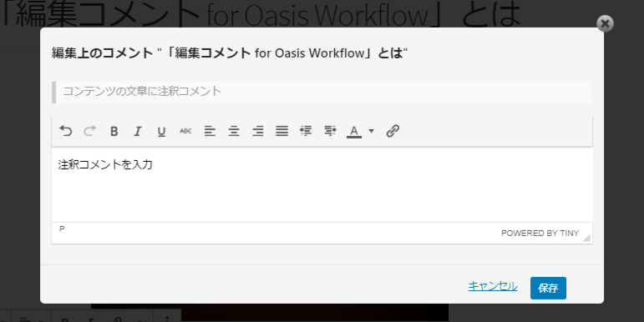Insert a link with the chain icon

[393, 131]
